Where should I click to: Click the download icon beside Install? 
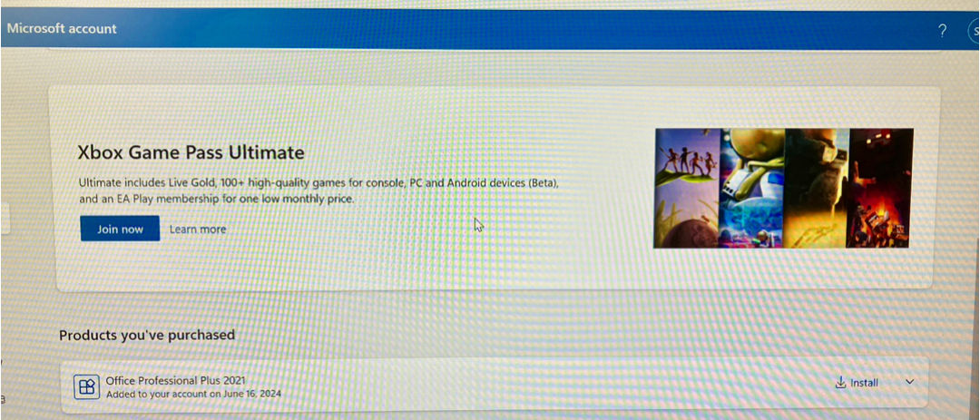[x=840, y=383]
